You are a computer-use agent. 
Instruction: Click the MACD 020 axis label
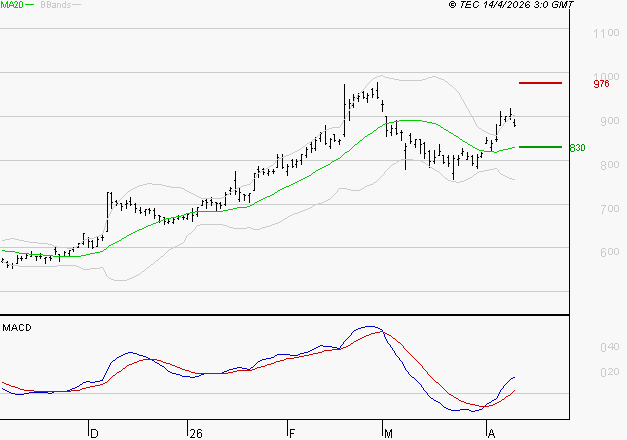pos(609,372)
